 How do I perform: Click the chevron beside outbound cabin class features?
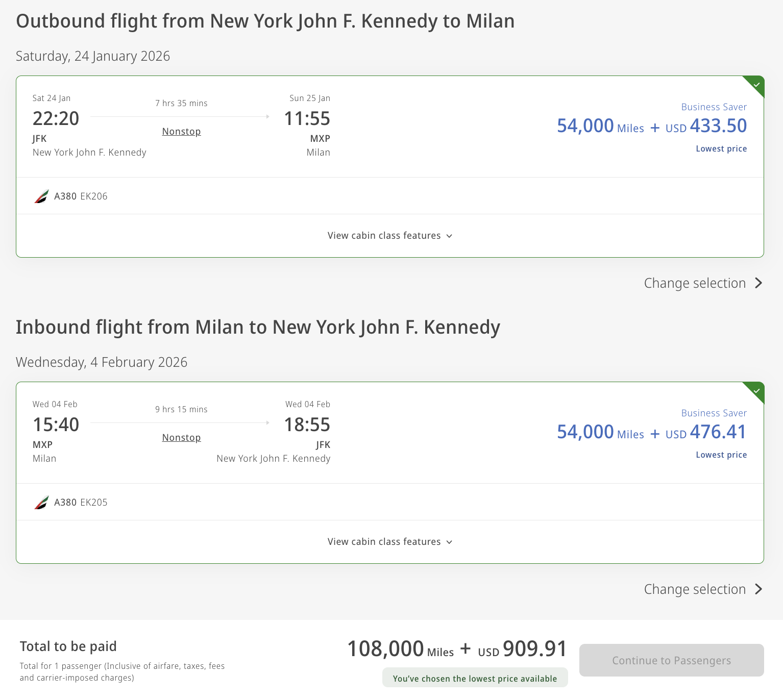tap(449, 236)
